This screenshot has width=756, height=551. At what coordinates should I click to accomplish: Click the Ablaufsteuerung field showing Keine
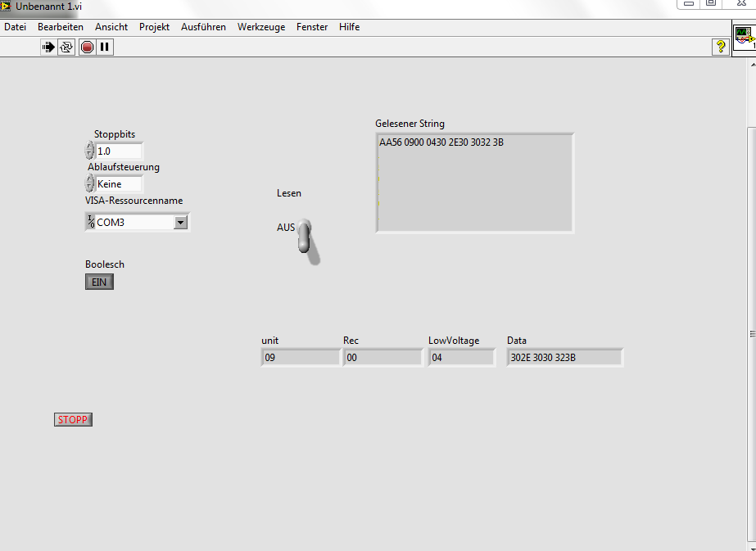point(119,183)
